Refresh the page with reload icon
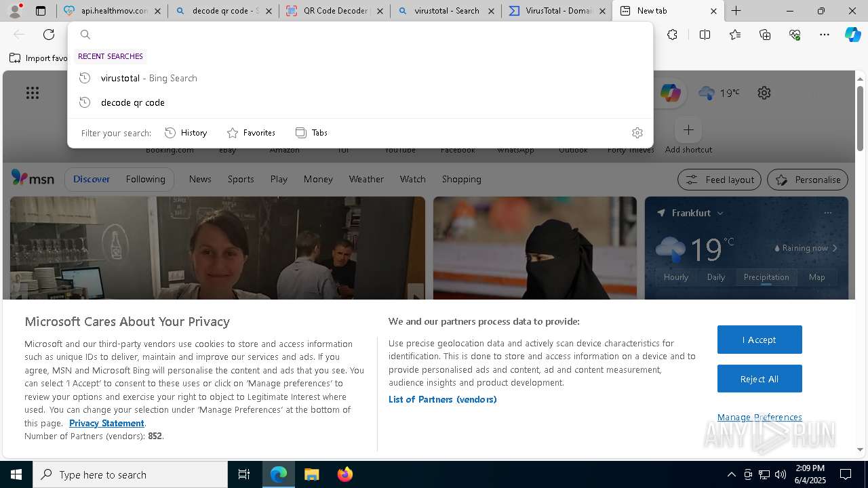The width and height of the screenshot is (868, 488). pos(49,35)
